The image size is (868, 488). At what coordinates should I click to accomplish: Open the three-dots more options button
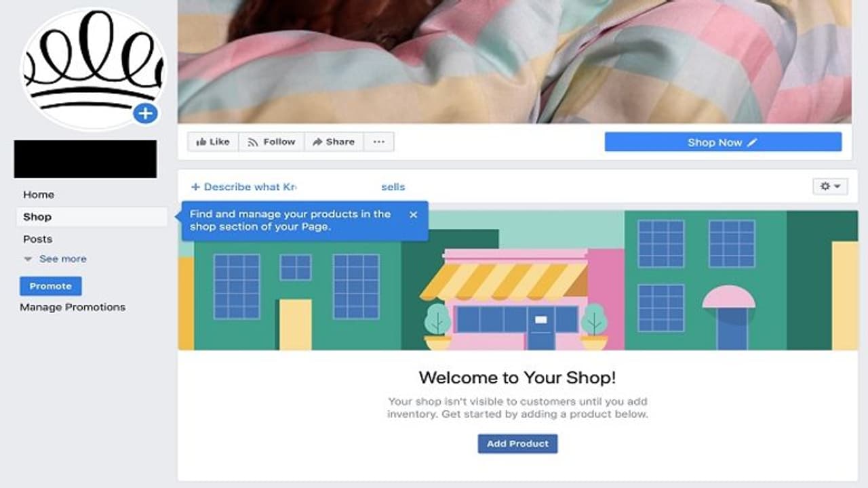point(379,142)
